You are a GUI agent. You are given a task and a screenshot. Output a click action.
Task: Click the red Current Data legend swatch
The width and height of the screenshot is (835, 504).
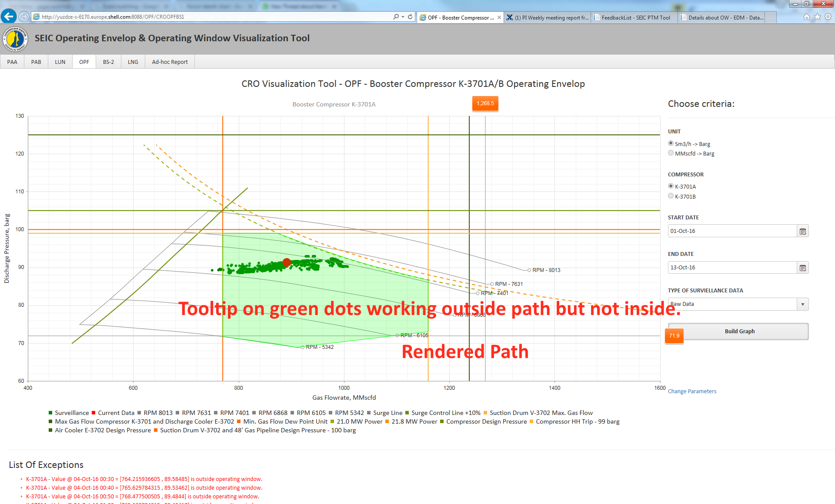pyautogui.click(x=94, y=413)
